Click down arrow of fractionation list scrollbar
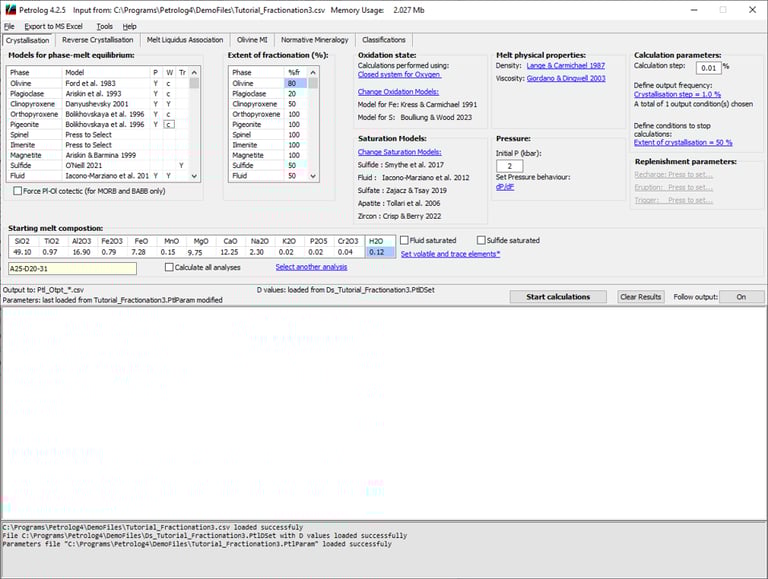This screenshot has height=579, width=768. click(x=313, y=176)
